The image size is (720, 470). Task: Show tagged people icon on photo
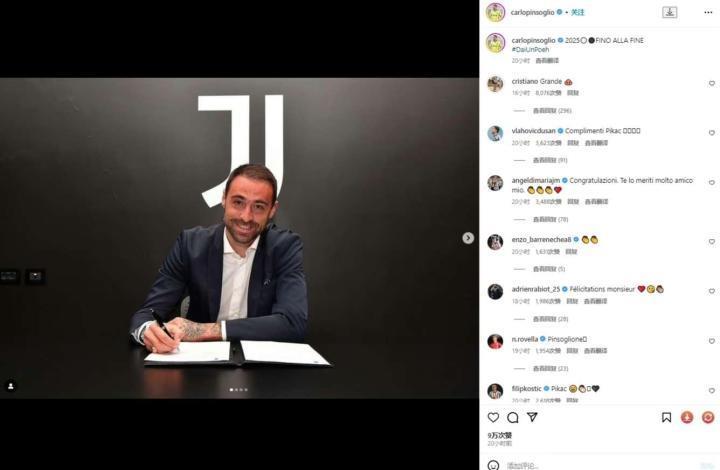pyautogui.click(x=11, y=386)
